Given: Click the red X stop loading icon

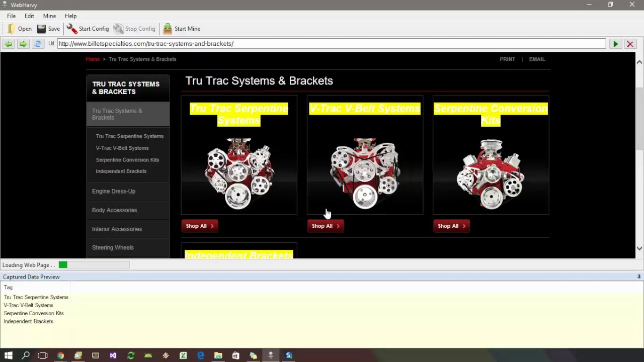Looking at the screenshot, I should click(x=630, y=44).
